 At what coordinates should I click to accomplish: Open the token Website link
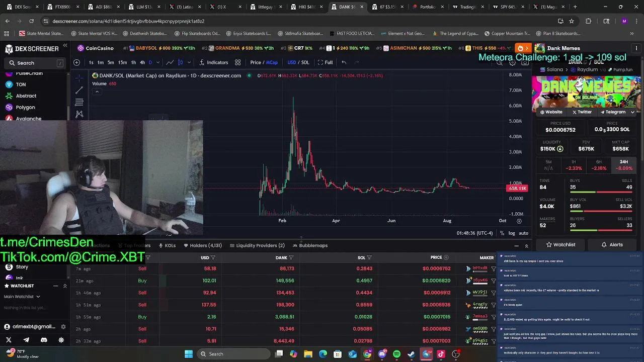[551, 112]
